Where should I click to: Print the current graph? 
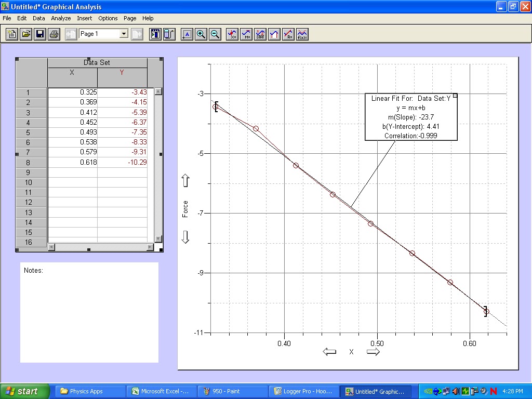[54, 34]
